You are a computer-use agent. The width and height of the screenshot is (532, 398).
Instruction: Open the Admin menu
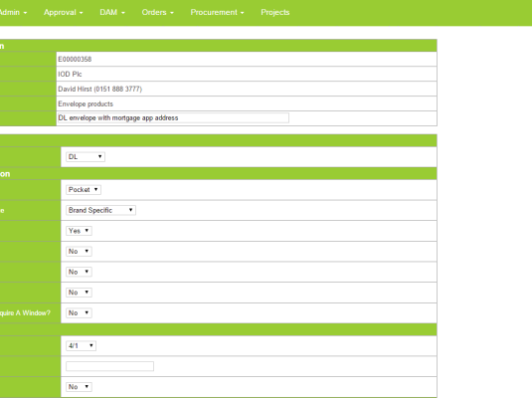tap(13, 12)
